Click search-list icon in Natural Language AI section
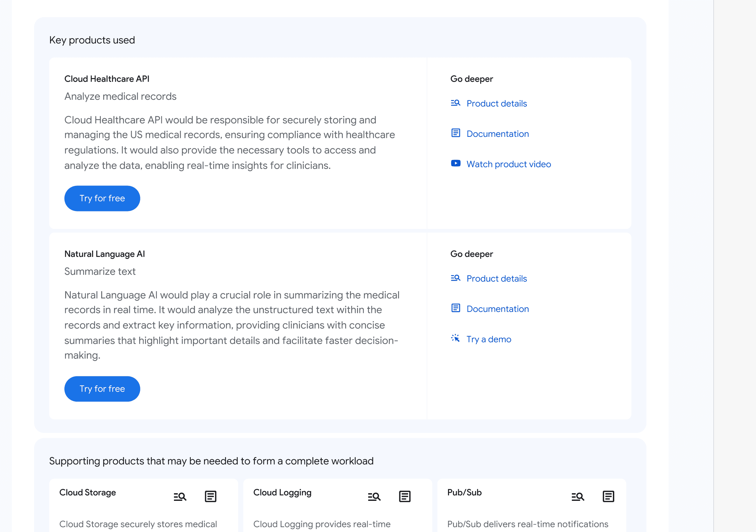The image size is (756, 532). click(x=455, y=278)
